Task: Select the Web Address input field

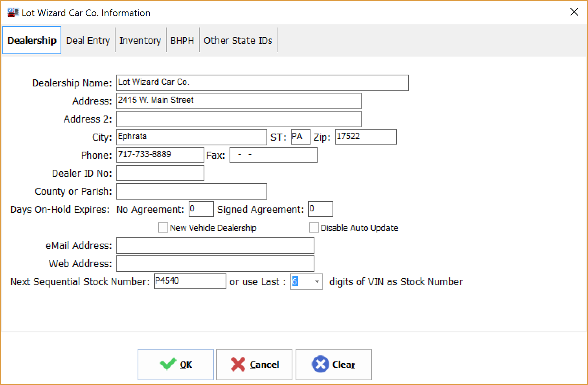Action: 215,264
